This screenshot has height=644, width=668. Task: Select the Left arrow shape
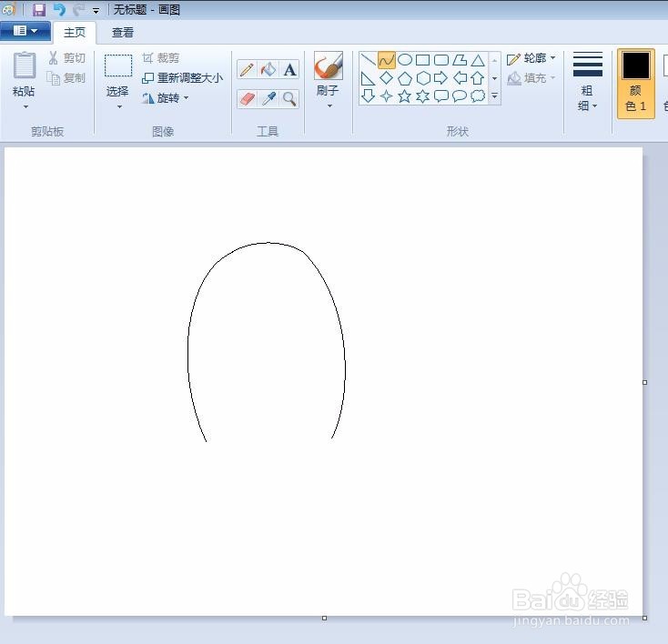click(x=460, y=78)
